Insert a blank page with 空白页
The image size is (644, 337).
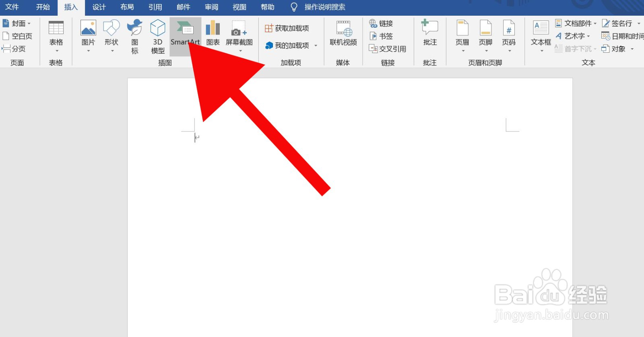point(17,36)
